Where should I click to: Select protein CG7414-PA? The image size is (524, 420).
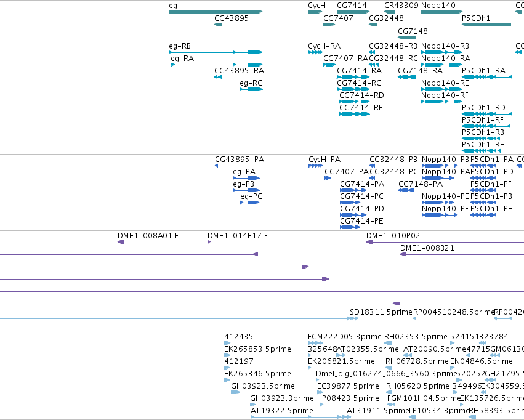[353, 190]
